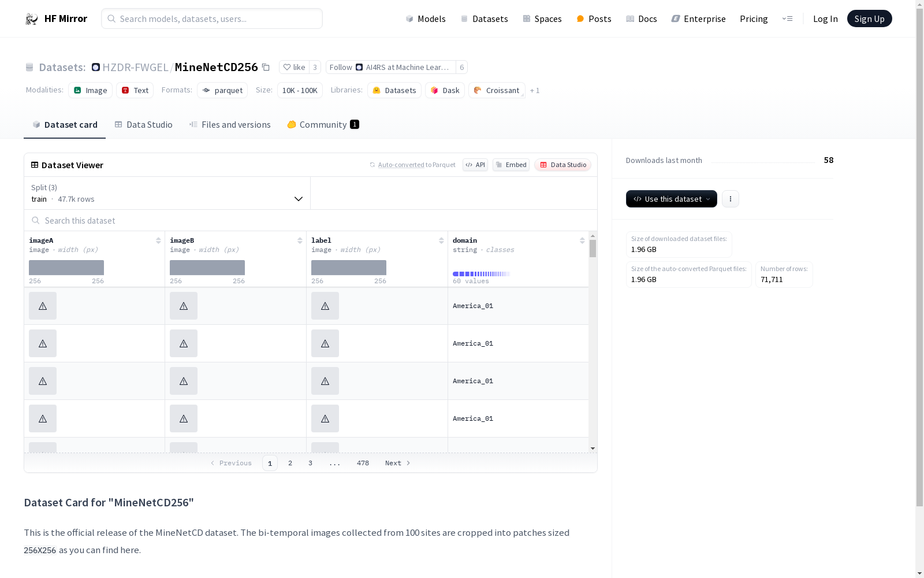The image size is (924, 578).
Task: Sort the domain column
Action: tap(582, 240)
